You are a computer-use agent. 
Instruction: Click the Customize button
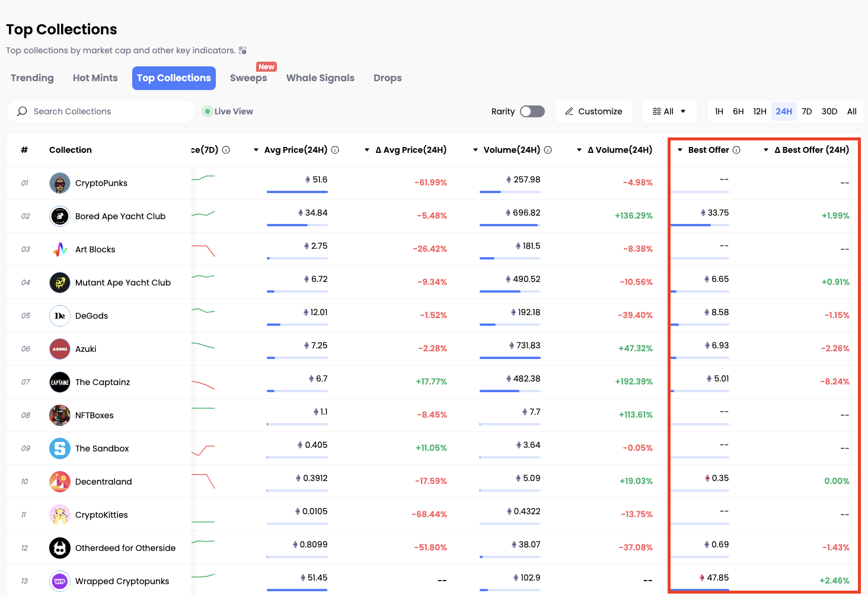593,111
